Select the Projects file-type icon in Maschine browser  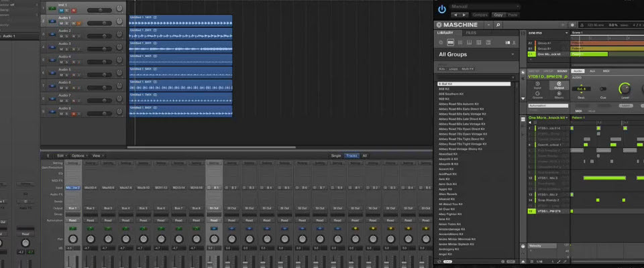click(441, 42)
